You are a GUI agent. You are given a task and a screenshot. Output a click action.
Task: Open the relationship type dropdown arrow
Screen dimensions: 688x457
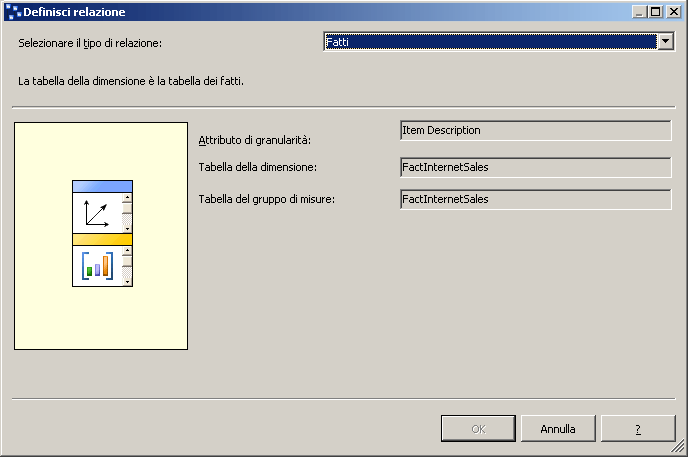pyautogui.click(x=665, y=41)
